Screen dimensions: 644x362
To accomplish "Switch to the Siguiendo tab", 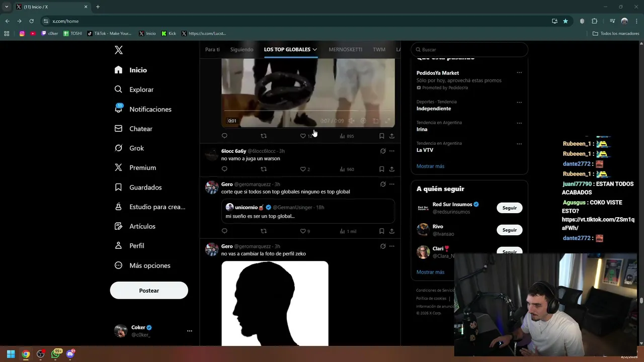I will [x=242, y=49].
